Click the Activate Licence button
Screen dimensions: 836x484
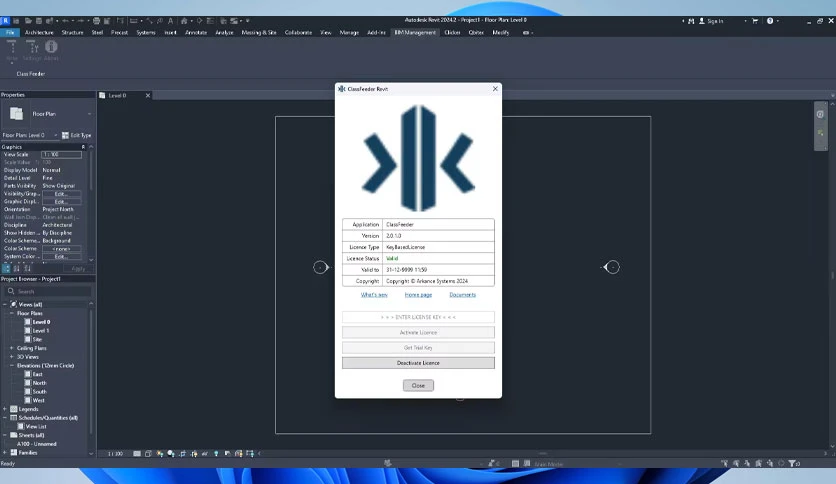(418, 333)
